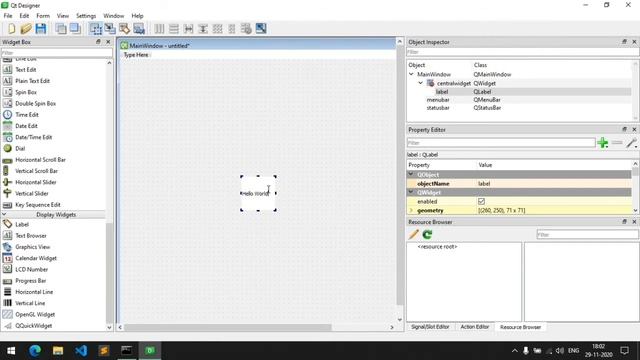Viewport: 640px width, 360px height.
Task: Toggle the enabled property checkbox
Action: click(x=481, y=201)
